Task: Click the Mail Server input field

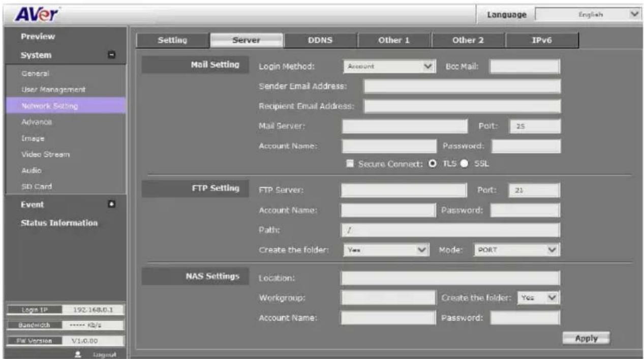Action: point(405,126)
